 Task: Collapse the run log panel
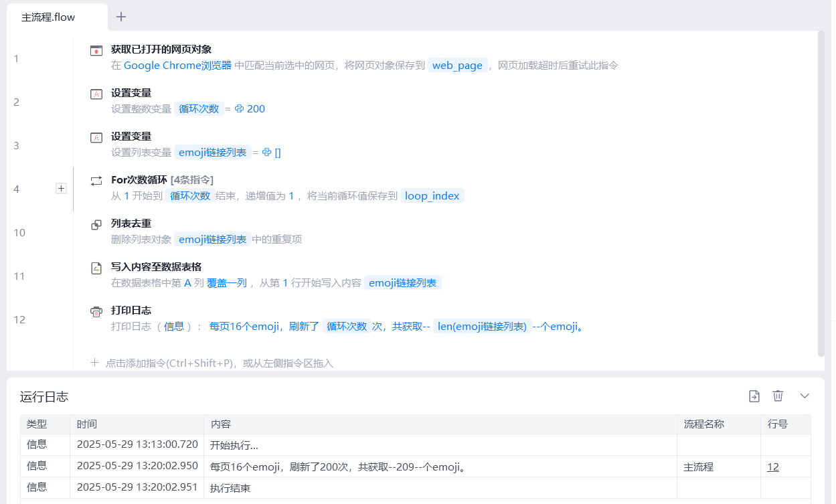(x=805, y=396)
